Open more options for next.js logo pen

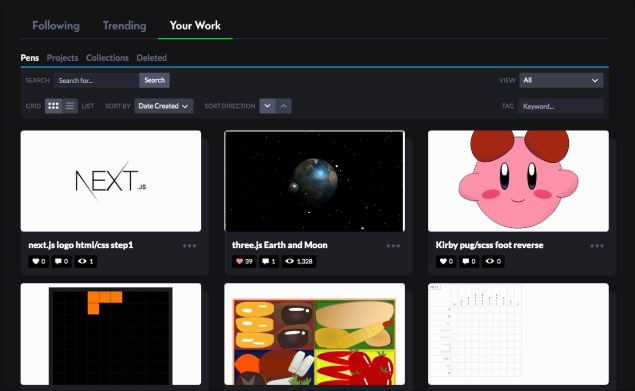190,246
